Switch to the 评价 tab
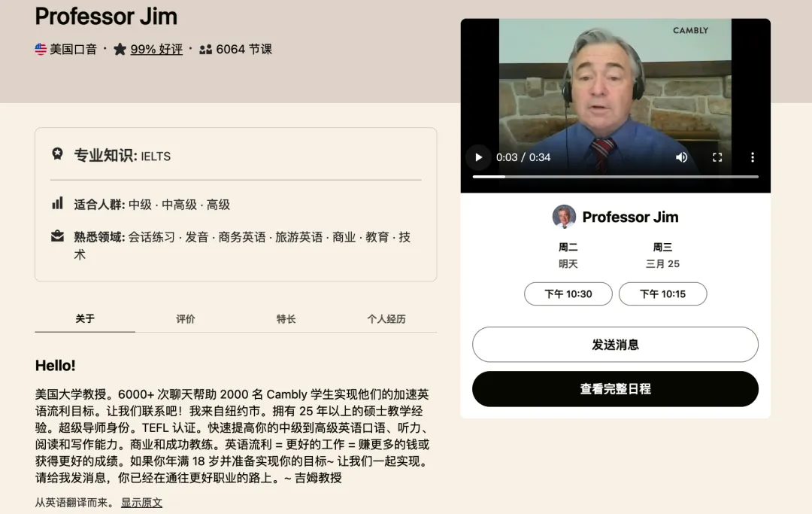 point(186,318)
